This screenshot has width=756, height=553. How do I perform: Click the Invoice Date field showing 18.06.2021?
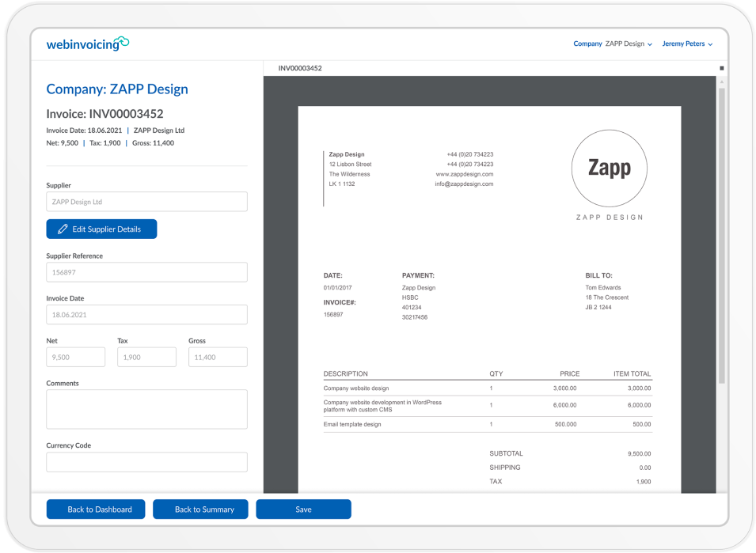pyautogui.click(x=146, y=314)
